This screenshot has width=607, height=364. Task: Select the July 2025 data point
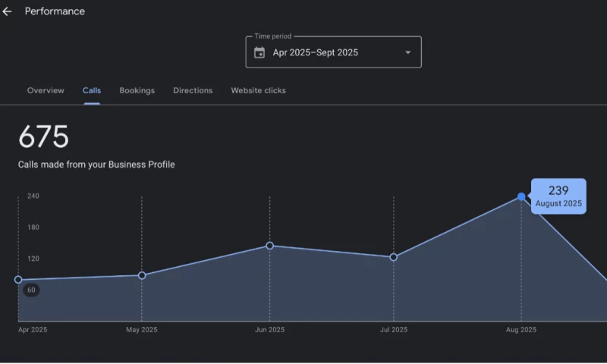(x=393, y=257)
